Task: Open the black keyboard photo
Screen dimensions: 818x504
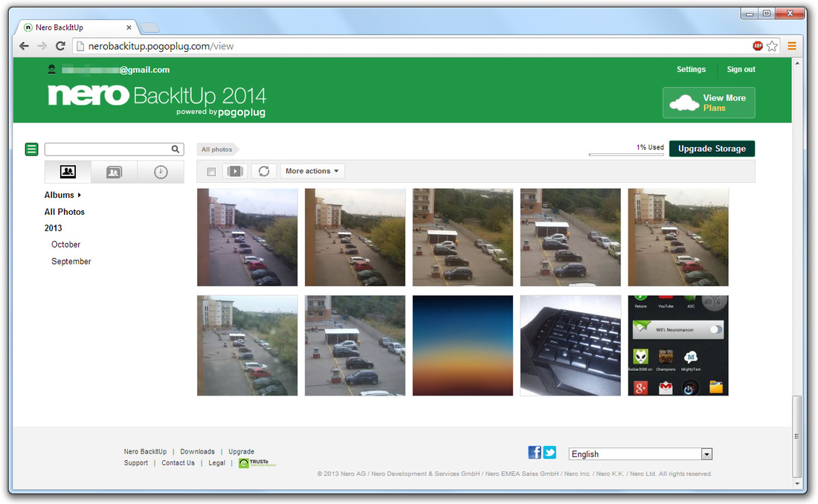Action: click(x=570, y=346)
